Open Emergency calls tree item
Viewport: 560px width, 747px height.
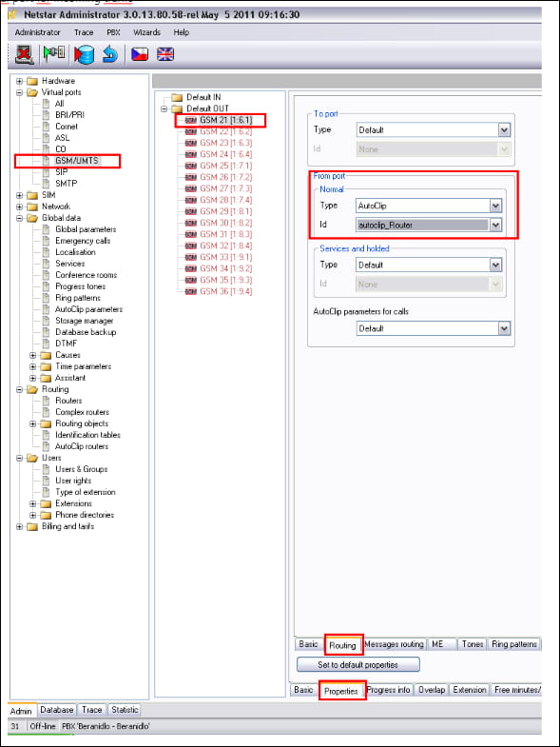pos(83,241)
